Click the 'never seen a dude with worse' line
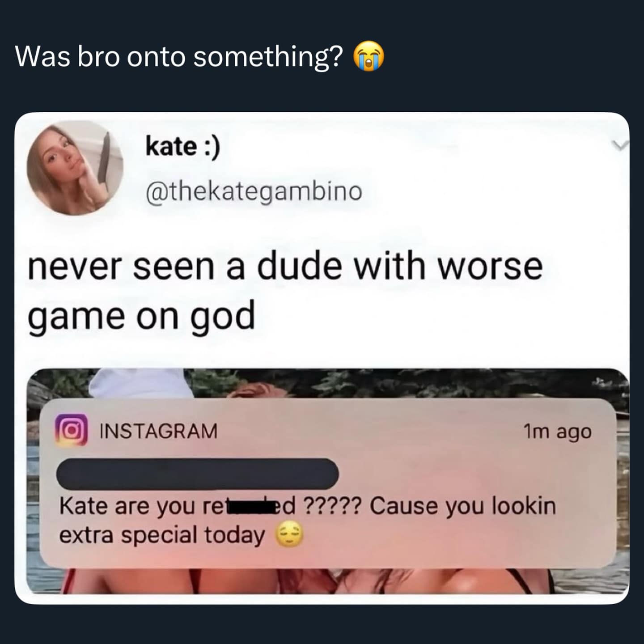 (x=285, y=267)
